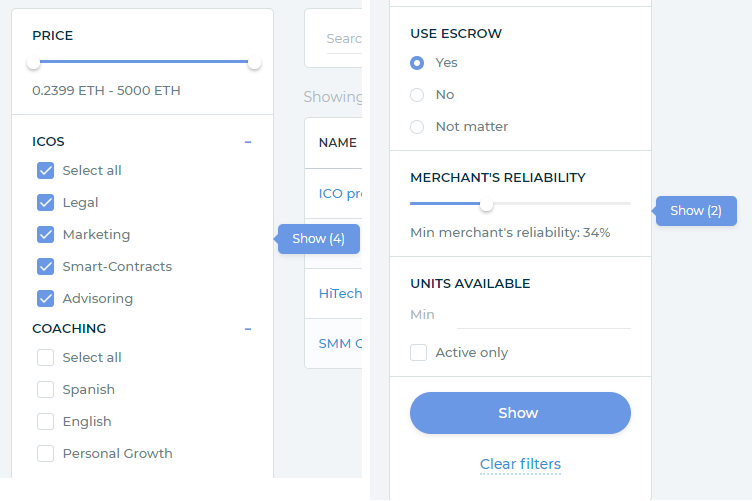Enable the Active only checkbox

(418, 353)
